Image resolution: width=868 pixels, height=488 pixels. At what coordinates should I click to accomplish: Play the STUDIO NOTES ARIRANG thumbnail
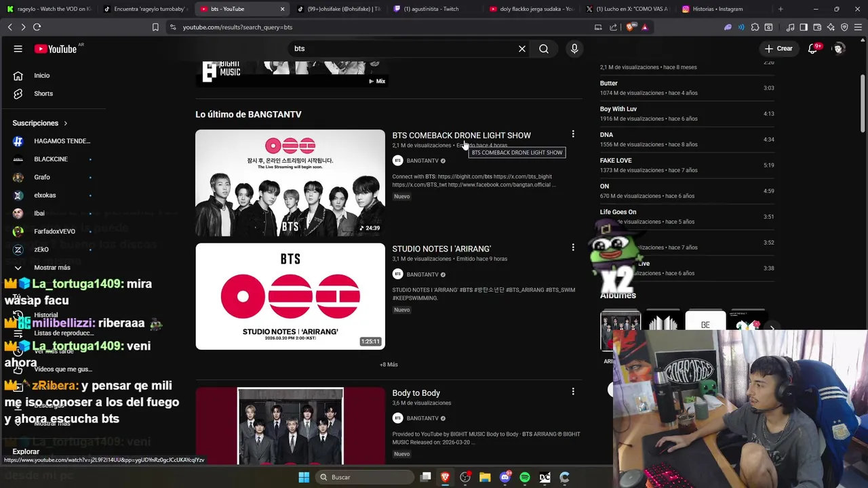[x=290, y=296]
